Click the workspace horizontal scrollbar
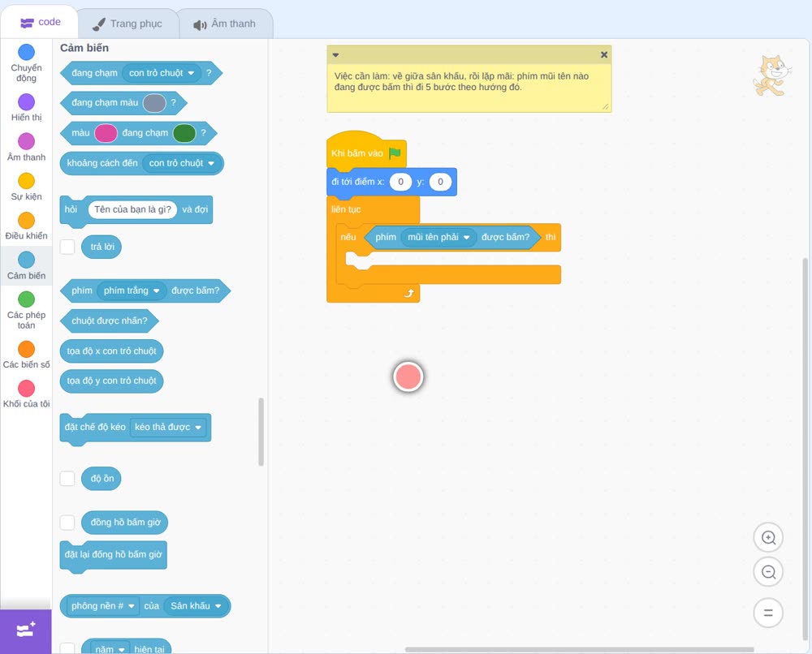The image size is (812, 654). coord(579,649)
